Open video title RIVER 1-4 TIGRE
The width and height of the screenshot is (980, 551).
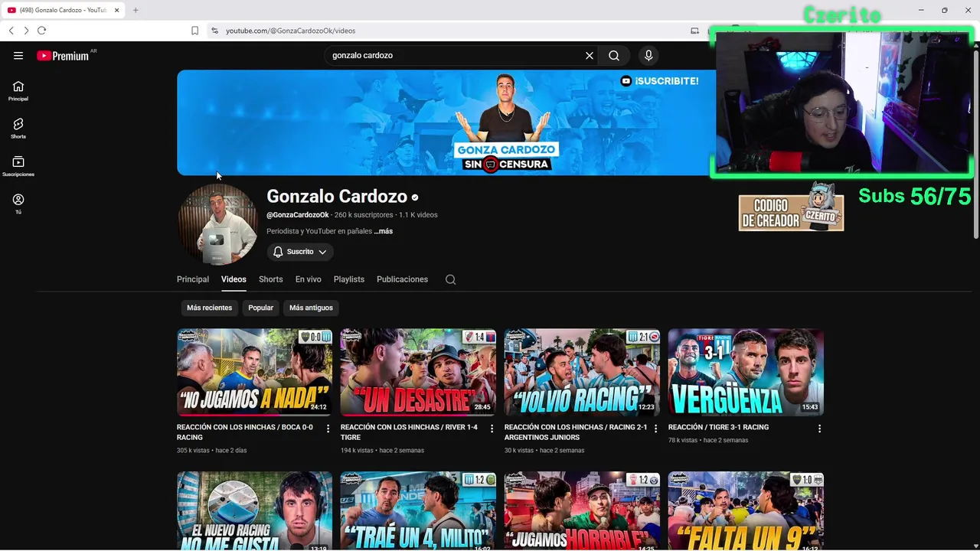tap(409, 432)
